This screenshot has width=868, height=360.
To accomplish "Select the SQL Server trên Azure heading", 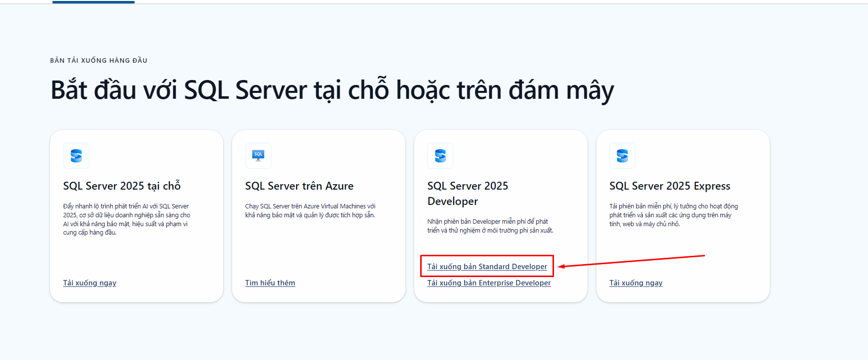I will pos(299,186).
